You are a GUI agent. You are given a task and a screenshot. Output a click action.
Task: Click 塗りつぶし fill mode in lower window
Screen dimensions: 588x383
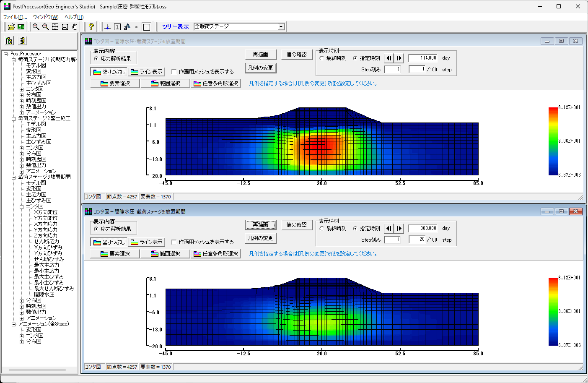pos(109,242)
